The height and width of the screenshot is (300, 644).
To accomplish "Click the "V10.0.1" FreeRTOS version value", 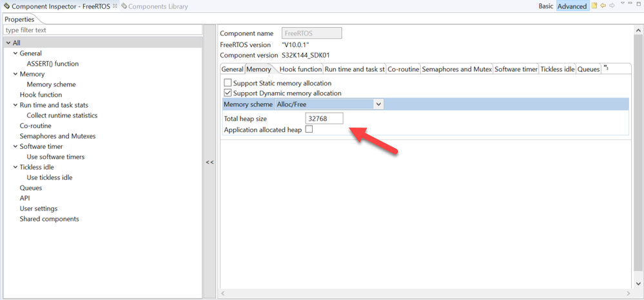I will [295, 44].
